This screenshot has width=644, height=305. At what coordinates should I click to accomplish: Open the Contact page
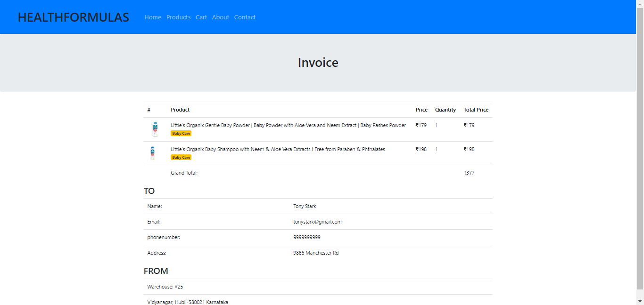tap(245, 17)
